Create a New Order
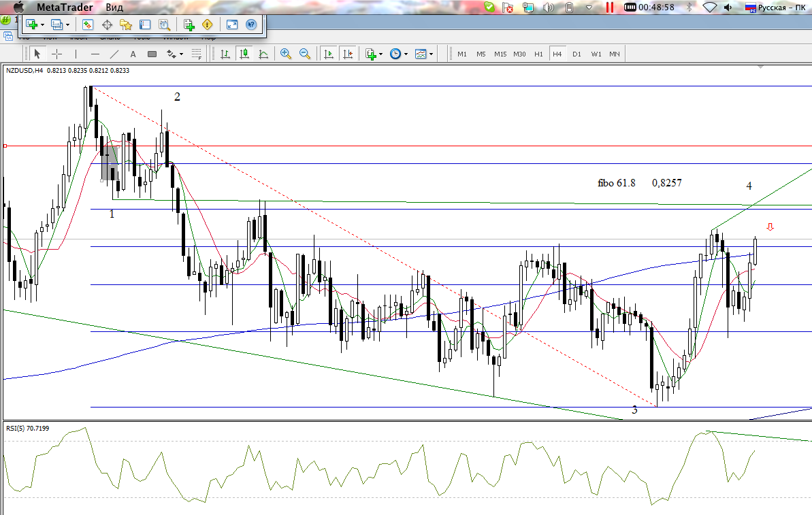The width and height of the screenshot is (812, 515). pyautogui.click(x=189, y=24)
